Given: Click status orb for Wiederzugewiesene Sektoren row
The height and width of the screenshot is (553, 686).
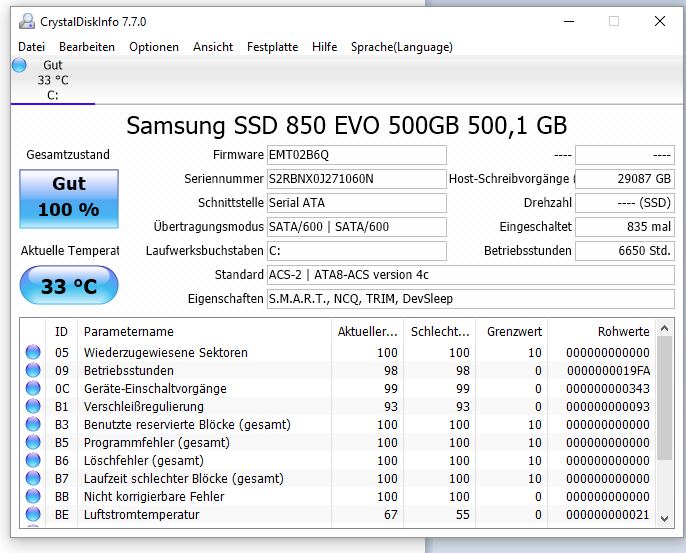Looking at the screenshot, I should pos(33,352).
